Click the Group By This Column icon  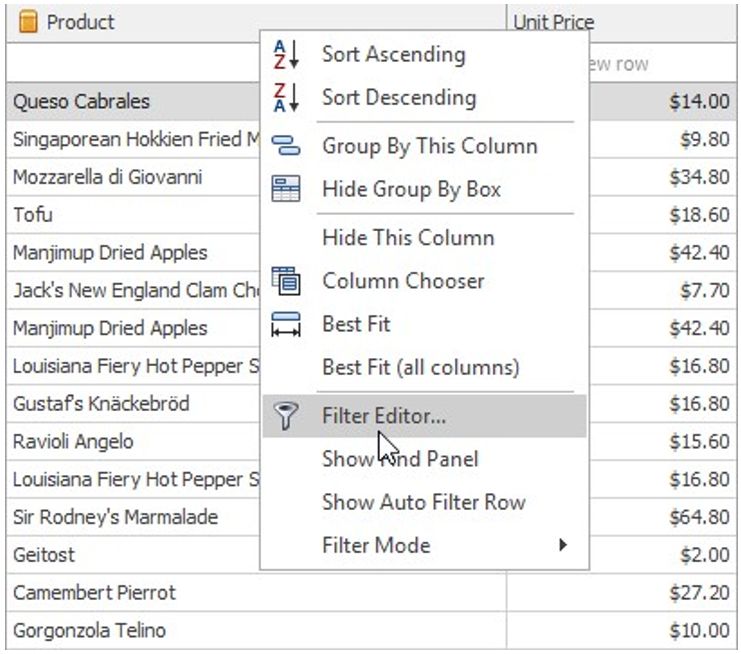(x=286, y=146)
